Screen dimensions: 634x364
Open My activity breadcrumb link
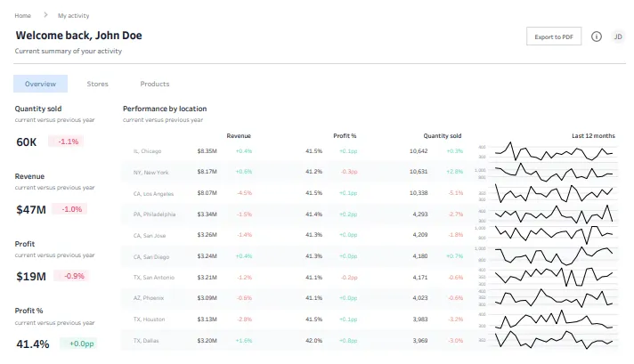tap(74, 15)
